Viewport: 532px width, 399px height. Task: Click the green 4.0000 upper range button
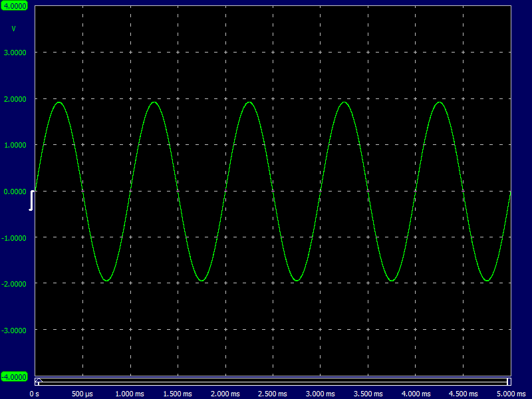pyautogui.click(x=14, y=6)
